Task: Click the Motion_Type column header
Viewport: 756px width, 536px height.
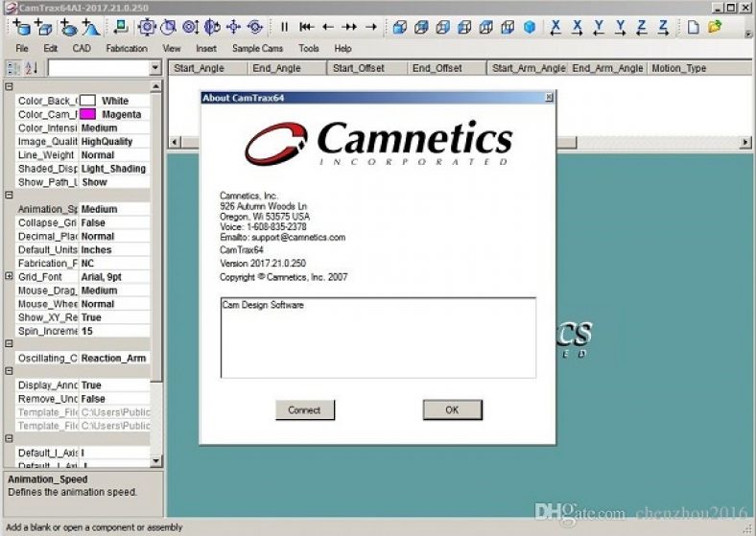Action: (x=699, y=68)
